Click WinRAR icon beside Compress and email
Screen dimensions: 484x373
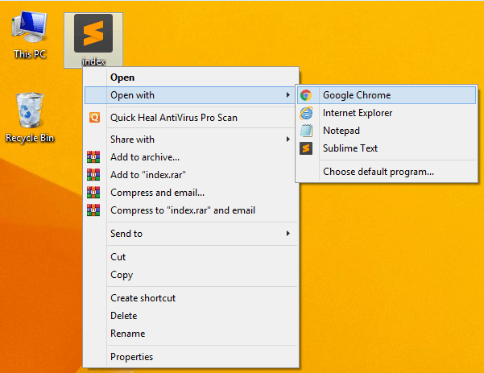coord(94,192)
